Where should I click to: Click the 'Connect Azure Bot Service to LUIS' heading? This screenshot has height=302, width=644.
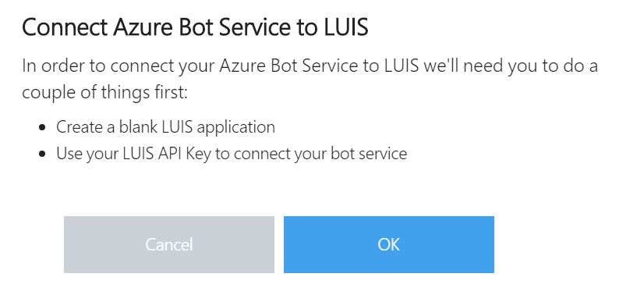195,27
